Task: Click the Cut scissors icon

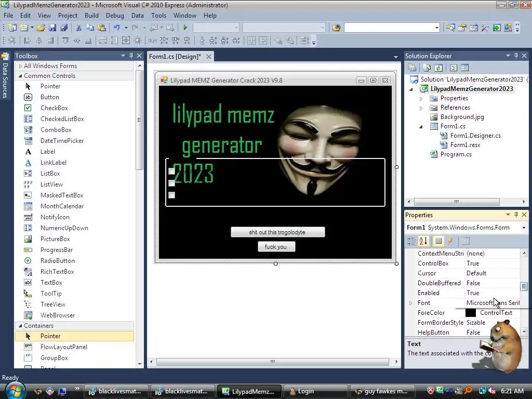Action: 78,28
